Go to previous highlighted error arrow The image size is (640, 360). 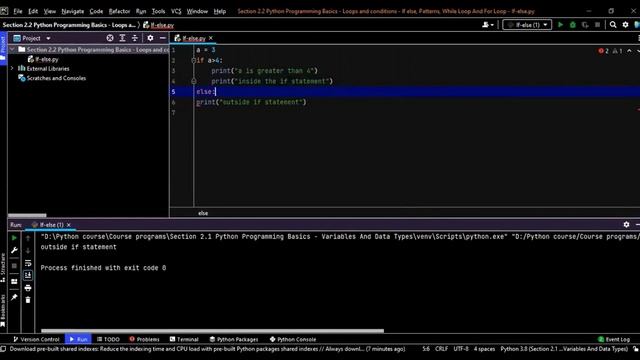click(629, 51)
